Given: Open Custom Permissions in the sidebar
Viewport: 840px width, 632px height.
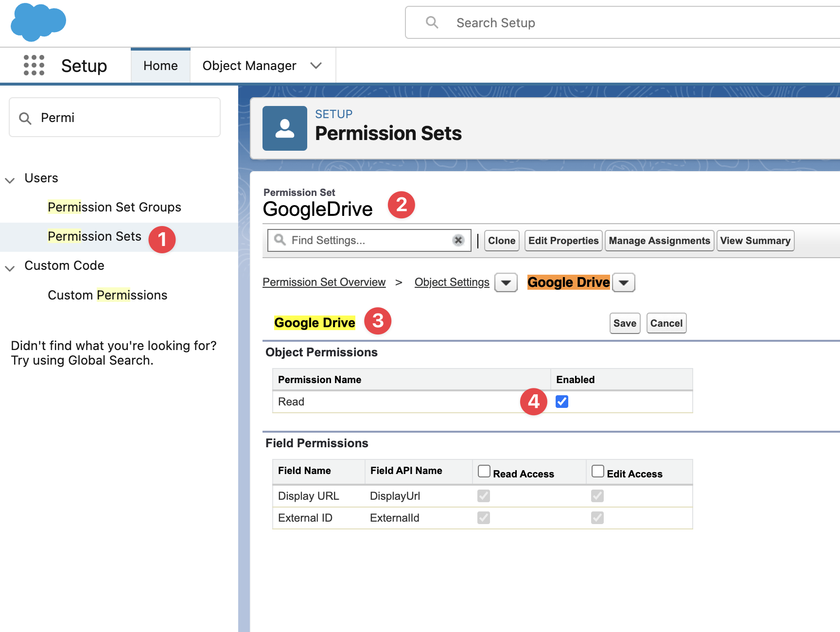Looking at the screenshot, I should click(107, 295).
